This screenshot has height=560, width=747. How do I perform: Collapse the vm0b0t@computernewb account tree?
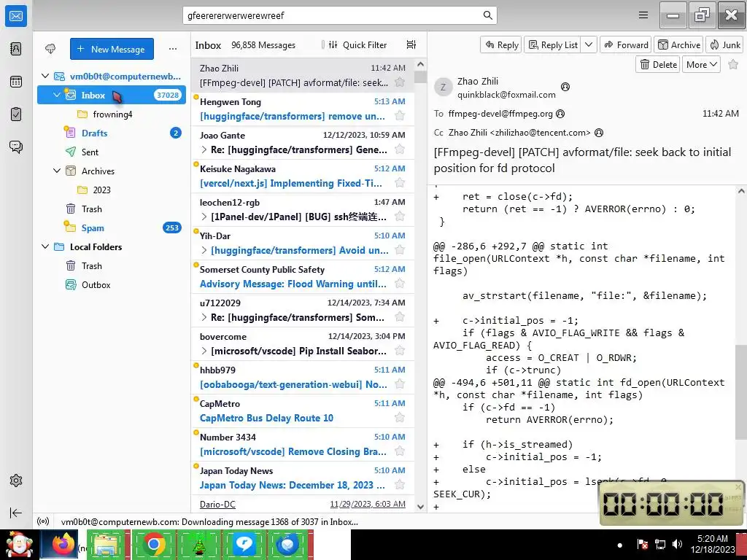click(45, 76)
